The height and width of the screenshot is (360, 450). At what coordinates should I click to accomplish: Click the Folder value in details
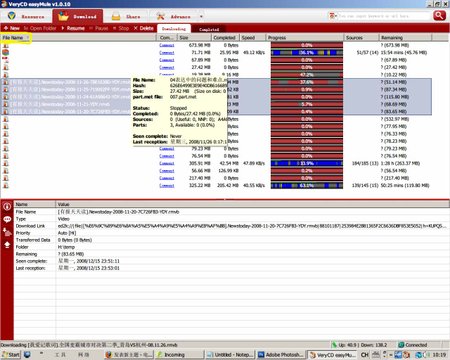[66, 247]
